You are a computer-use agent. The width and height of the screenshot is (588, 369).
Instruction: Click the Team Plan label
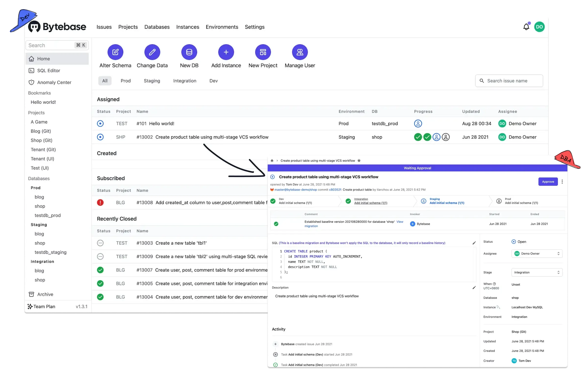click(44, 307)
